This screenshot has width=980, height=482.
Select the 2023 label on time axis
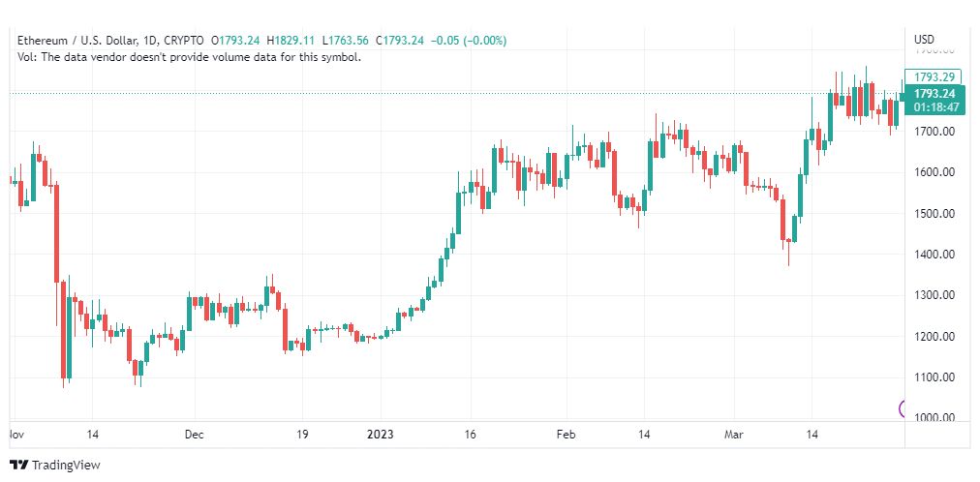click(x=381, y=434)
